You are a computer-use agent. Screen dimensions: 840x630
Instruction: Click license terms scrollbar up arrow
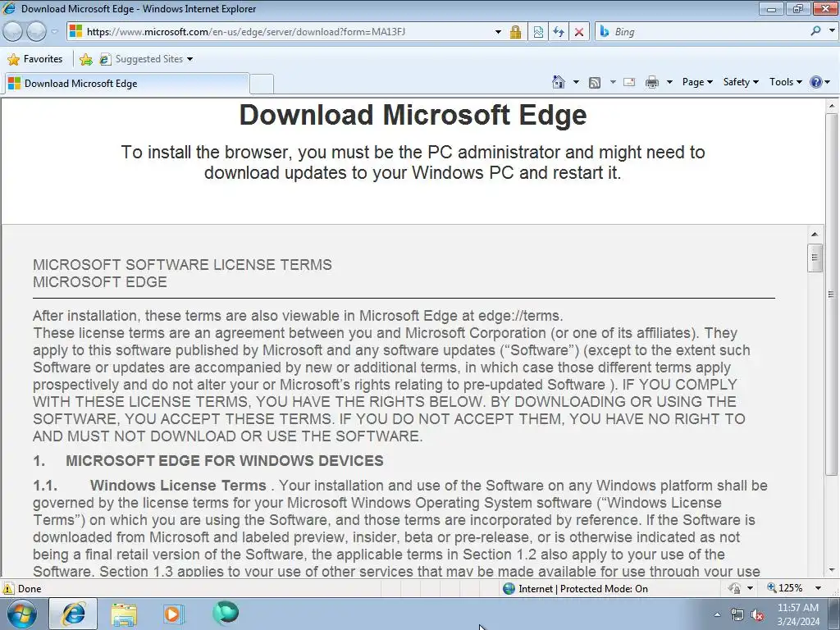(815, 234)
